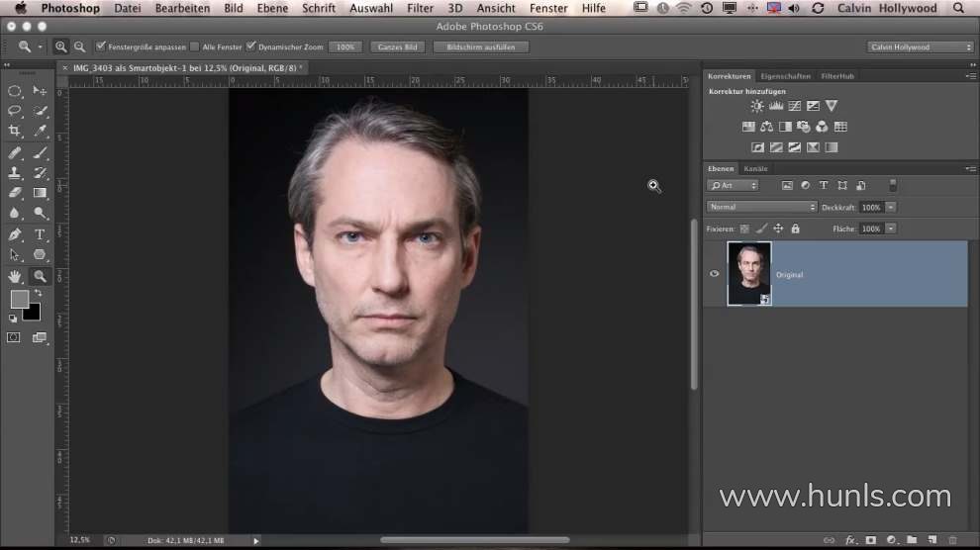Add a layer mask
This screenshot has width=980, height=550.
[871, 540]
